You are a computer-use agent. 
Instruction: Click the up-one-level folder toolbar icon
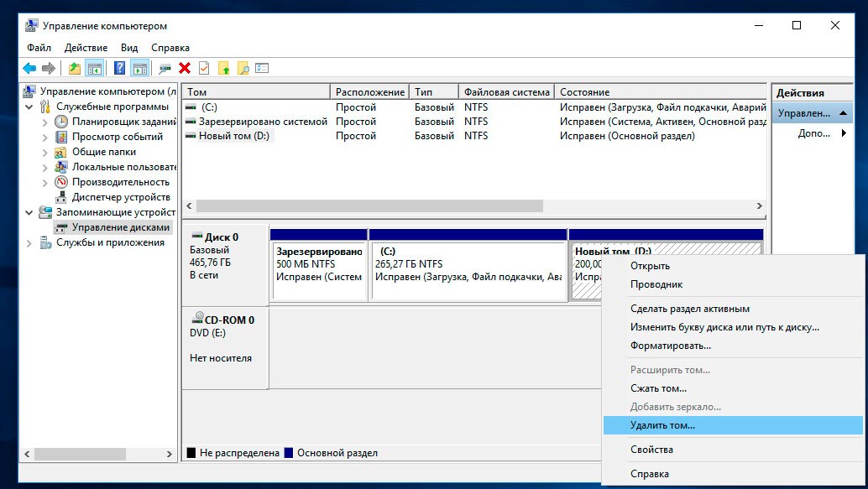click(75, 69)
